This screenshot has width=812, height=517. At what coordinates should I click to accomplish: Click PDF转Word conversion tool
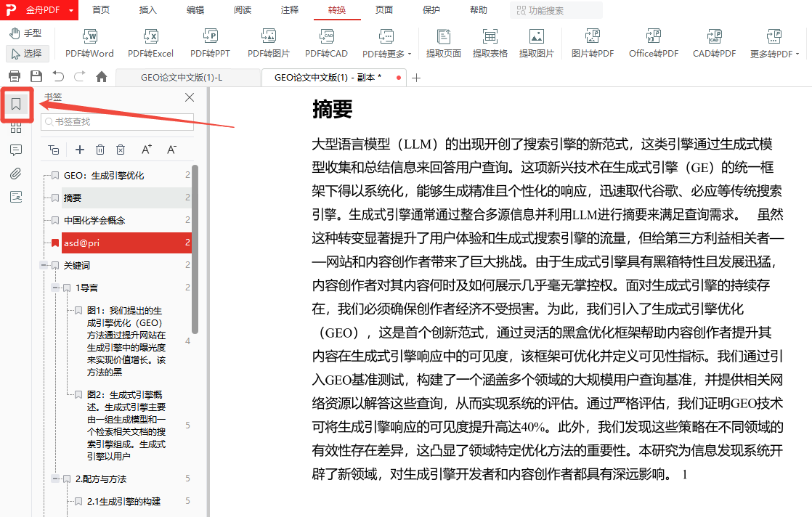(89, 44)
